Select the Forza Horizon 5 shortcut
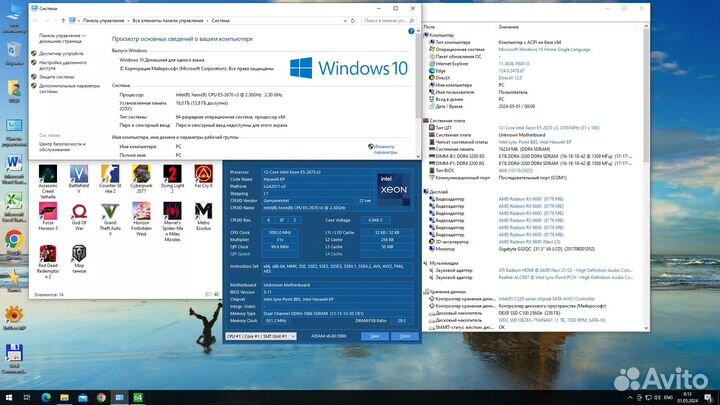 point(48,216)
